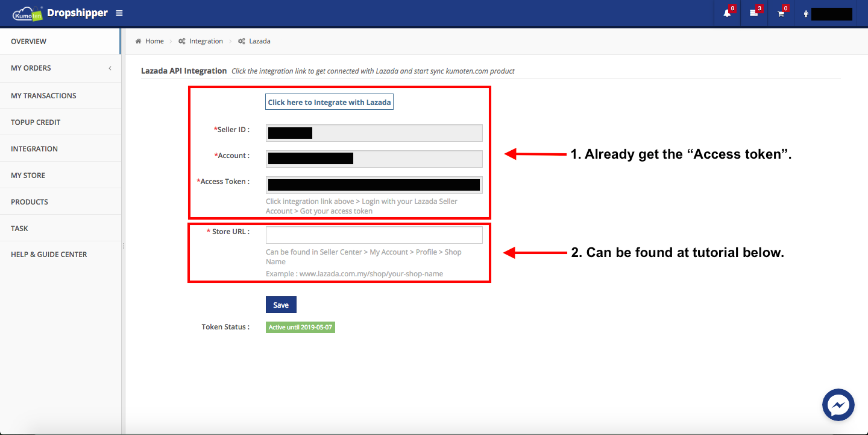868x435 pixels.
Task: Click the Access Token field
Action: click(374, 185)
